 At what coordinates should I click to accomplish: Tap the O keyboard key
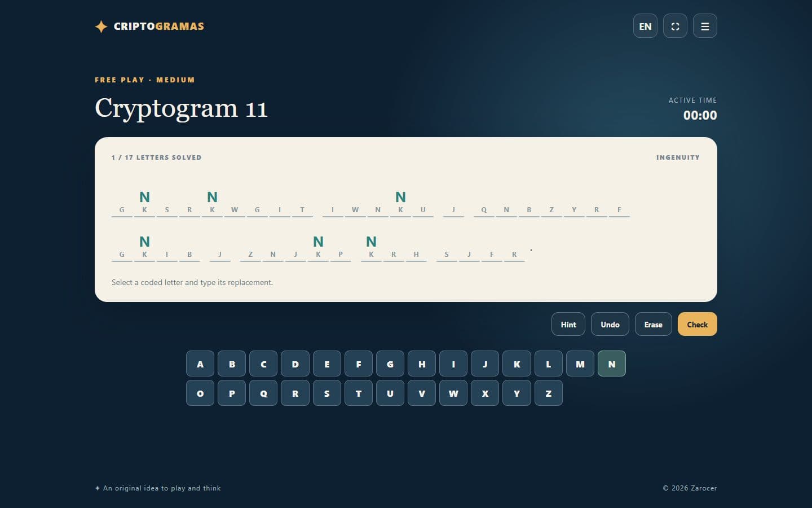pos(200,393)
